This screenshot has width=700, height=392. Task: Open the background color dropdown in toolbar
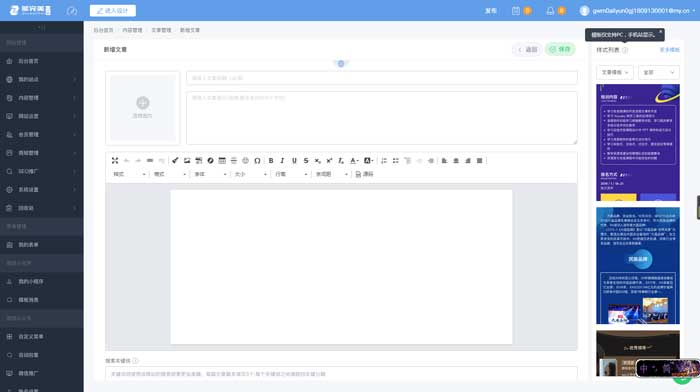[368, 161]
